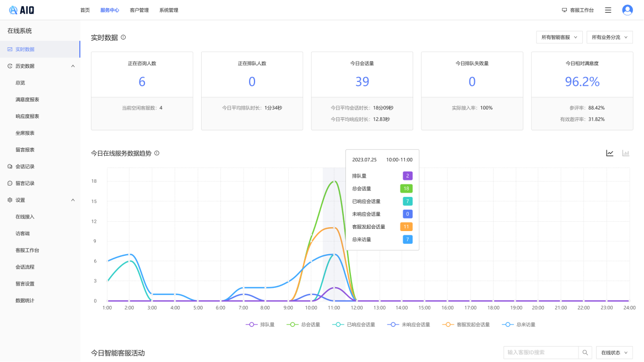Click the 2:00 label on chart axis
This screenshot has width=644, height=362.
129,308
